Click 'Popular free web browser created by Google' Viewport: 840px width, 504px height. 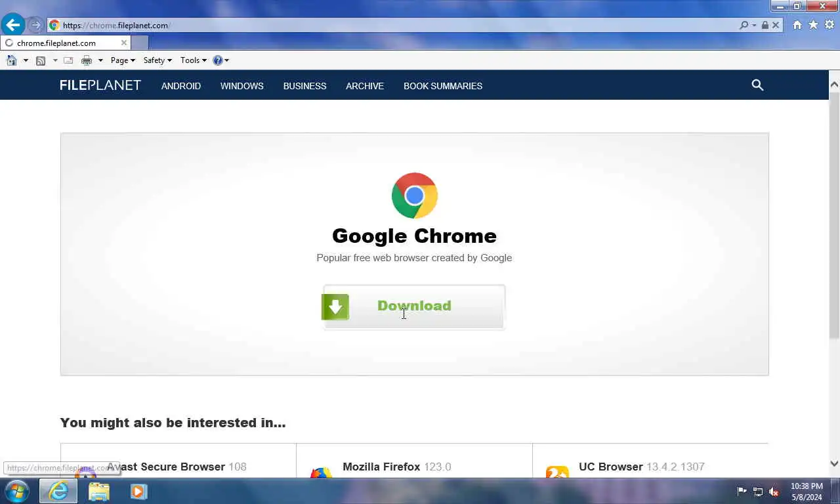[x=414, y=258]
